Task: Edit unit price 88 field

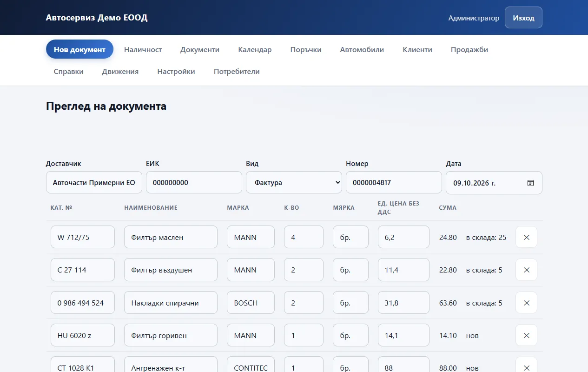Action: coord(403,365)
